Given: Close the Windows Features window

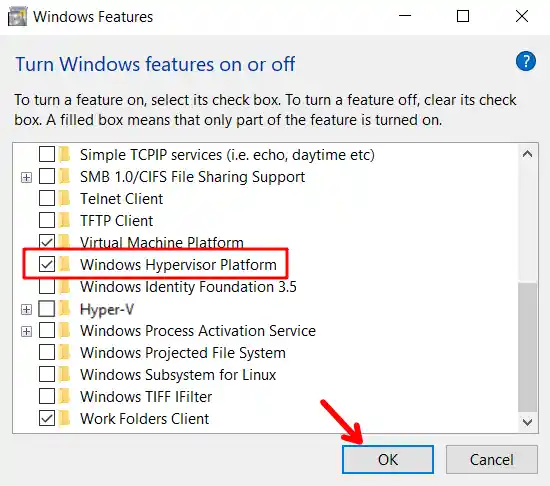Looking at the screenshot, I should pyautogui.click(x=522, y=16).
